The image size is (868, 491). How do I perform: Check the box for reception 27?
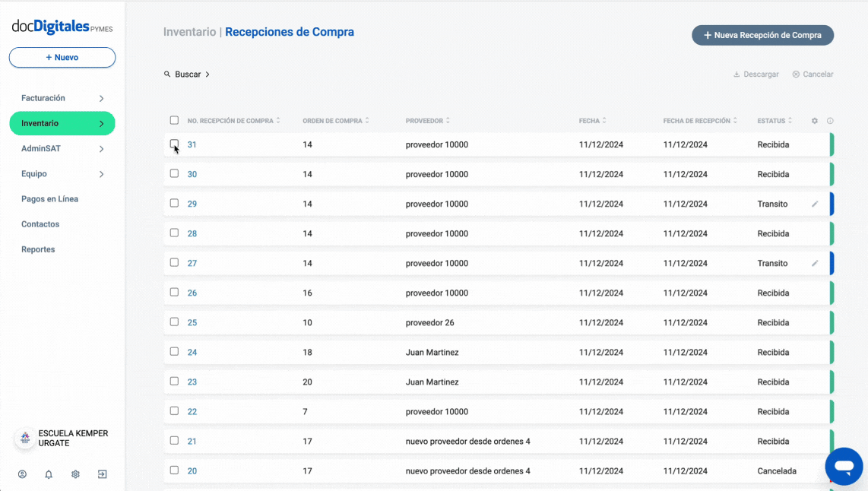click(x=174, y=262)
